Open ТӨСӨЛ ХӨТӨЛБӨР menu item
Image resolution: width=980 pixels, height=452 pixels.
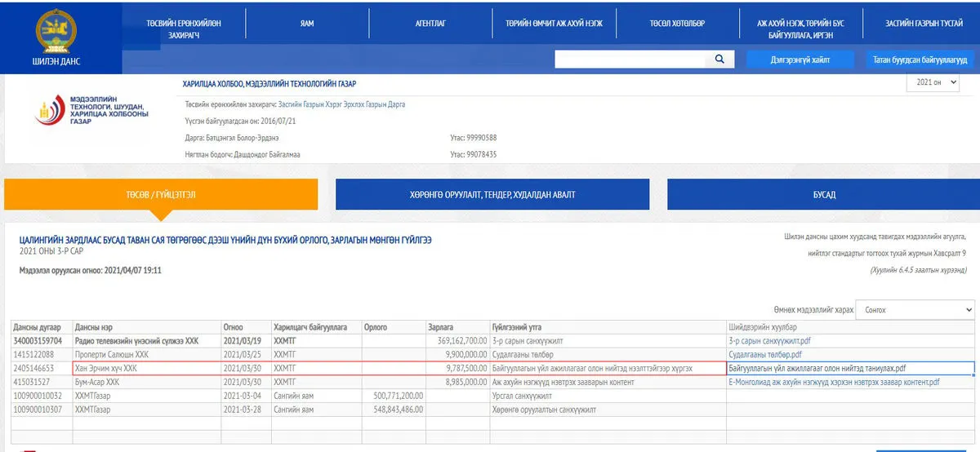click(x=677, y=24)
